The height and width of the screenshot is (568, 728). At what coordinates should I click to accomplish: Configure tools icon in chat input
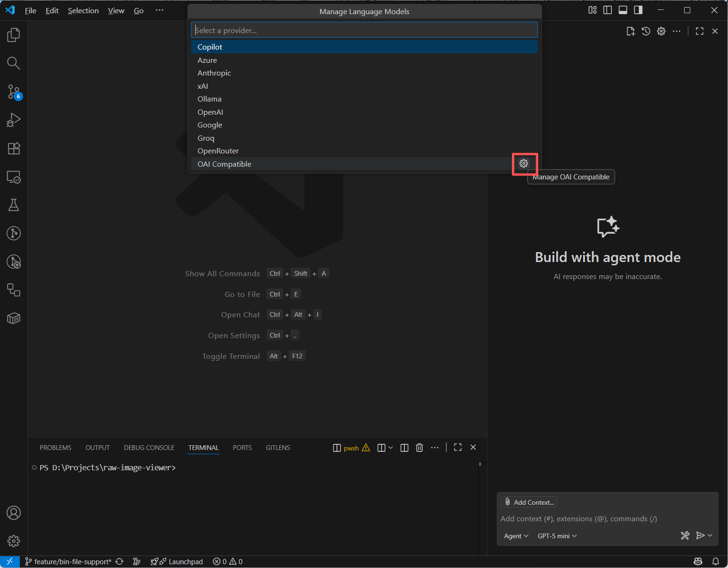[685, 535]
